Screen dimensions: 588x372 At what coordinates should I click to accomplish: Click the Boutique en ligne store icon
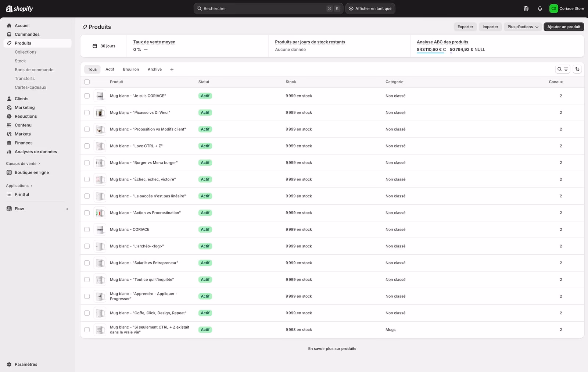[x=9, y=172]
